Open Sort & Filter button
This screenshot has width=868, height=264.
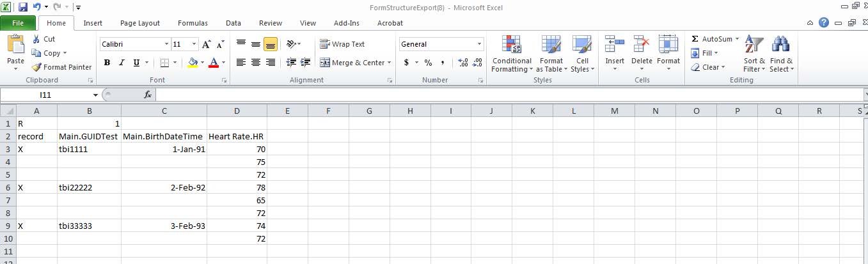click(x=754, y=54)
